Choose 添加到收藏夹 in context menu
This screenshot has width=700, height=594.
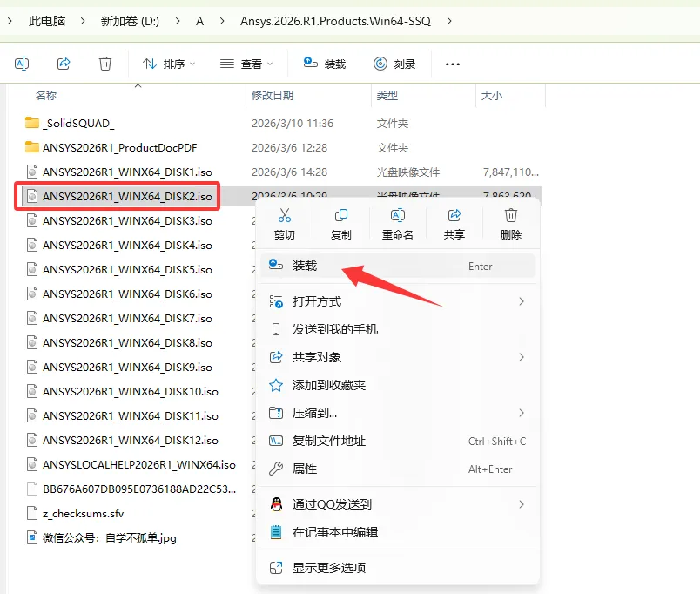tap(398, 385)
